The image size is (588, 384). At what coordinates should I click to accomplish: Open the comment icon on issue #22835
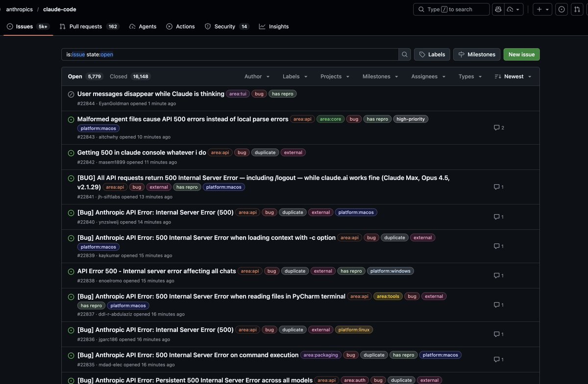[x=499, y=359]
